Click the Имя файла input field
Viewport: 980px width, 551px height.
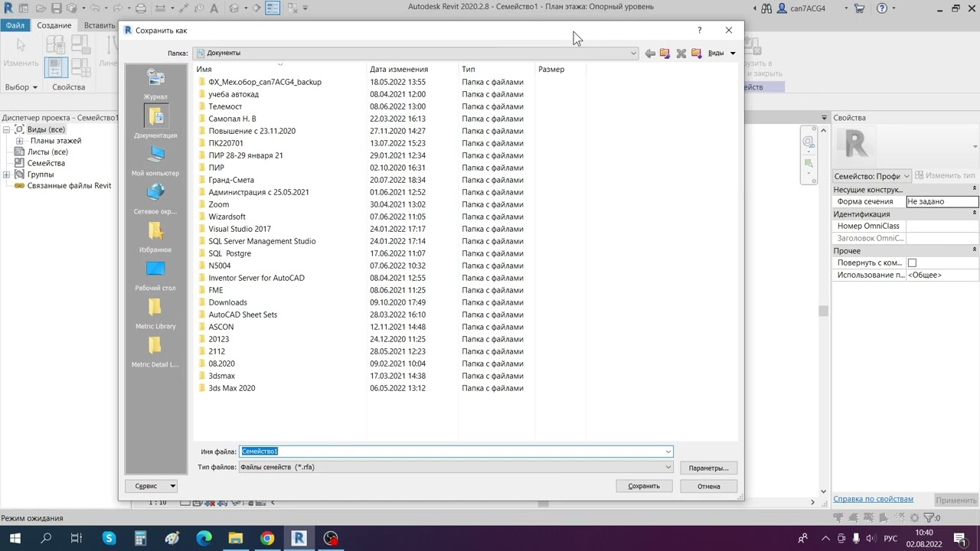pyautogui.click(x=452, y=452)
